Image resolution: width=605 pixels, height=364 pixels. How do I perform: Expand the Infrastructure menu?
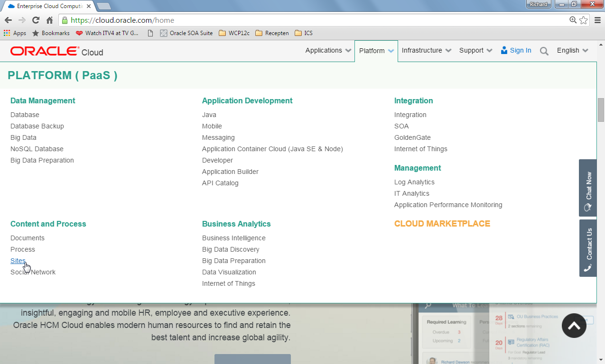coord(427,50)
